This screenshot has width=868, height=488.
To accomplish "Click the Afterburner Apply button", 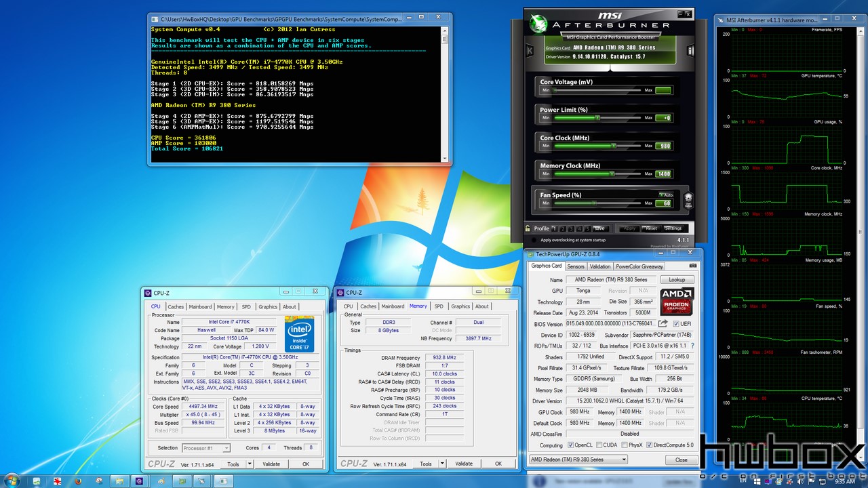I will (629, 228).
